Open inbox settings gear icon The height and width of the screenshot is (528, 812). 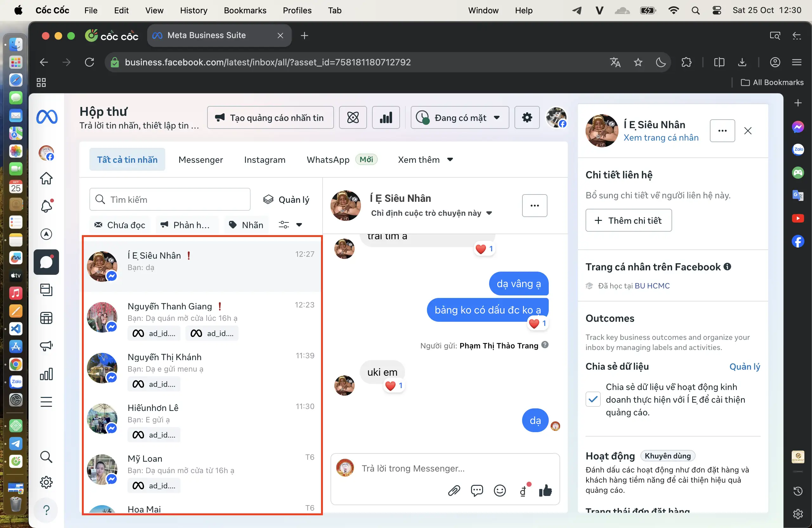[527, 118]
